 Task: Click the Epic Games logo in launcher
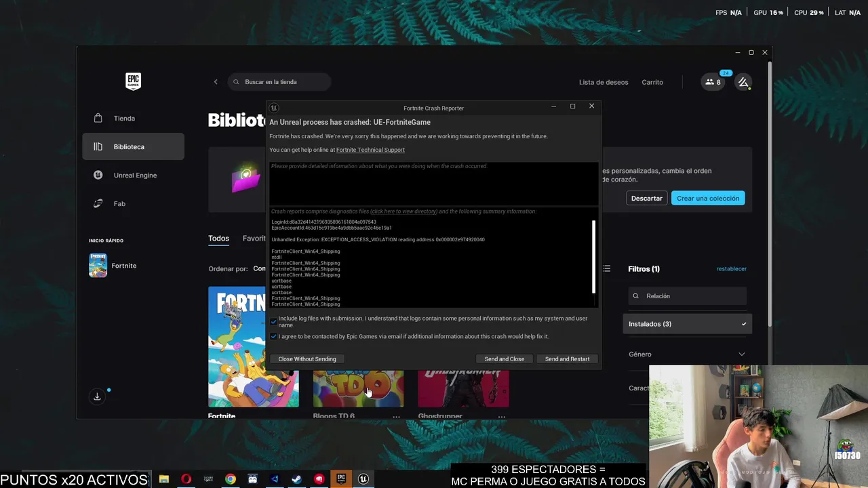click(133, 81)
